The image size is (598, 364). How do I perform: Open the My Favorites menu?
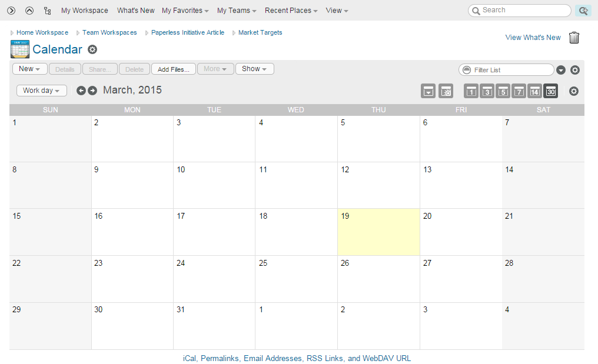click(x=185, y=11)
